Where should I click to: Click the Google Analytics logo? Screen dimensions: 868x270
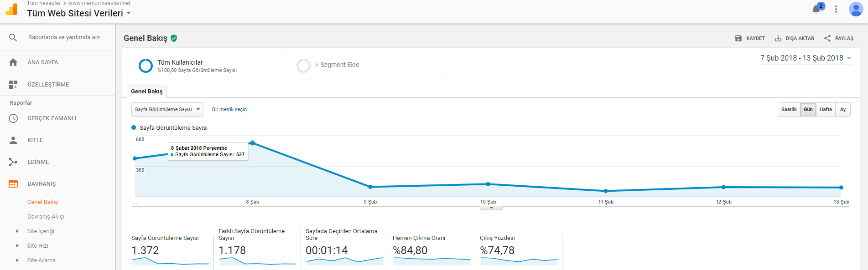pos(12,9)
